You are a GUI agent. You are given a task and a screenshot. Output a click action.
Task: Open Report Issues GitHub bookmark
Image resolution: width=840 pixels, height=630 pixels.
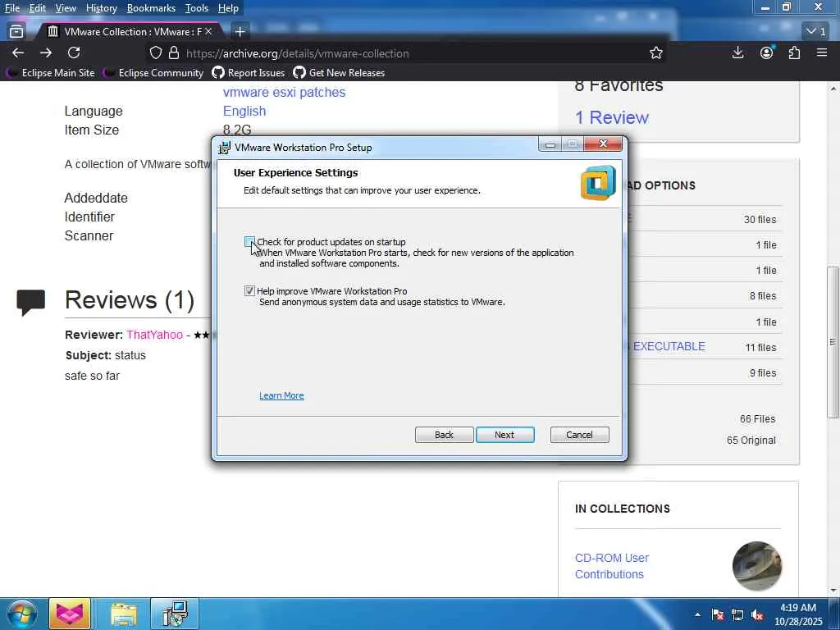[x=249, y=72]
